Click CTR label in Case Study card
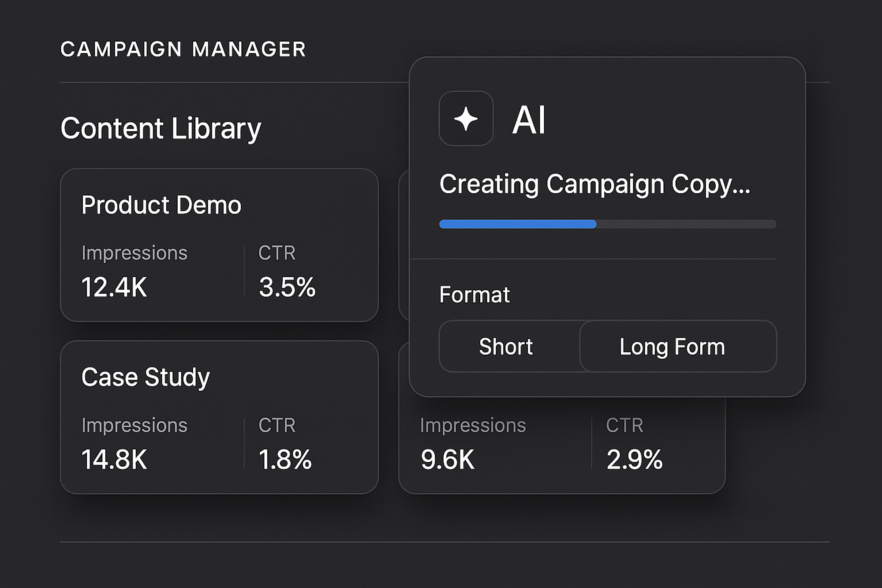The width and height of the screenshot is (882, 588). point(277,425)
